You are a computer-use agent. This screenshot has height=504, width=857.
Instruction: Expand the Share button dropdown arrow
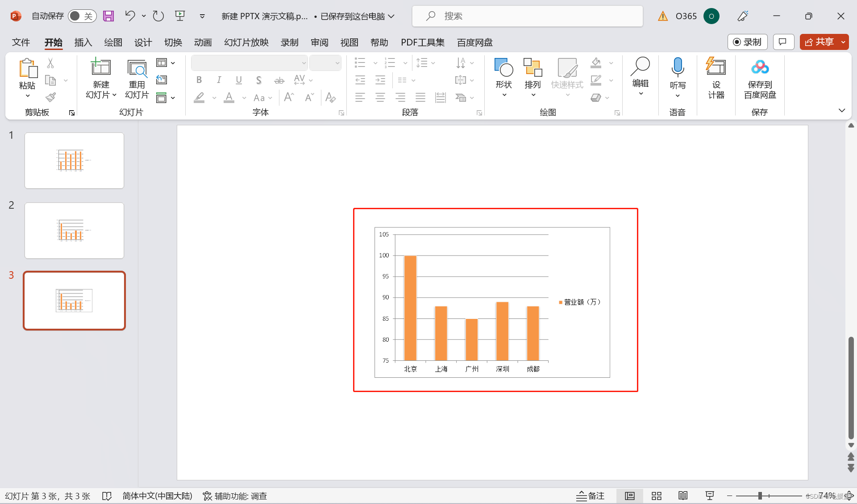click(843, 42)
